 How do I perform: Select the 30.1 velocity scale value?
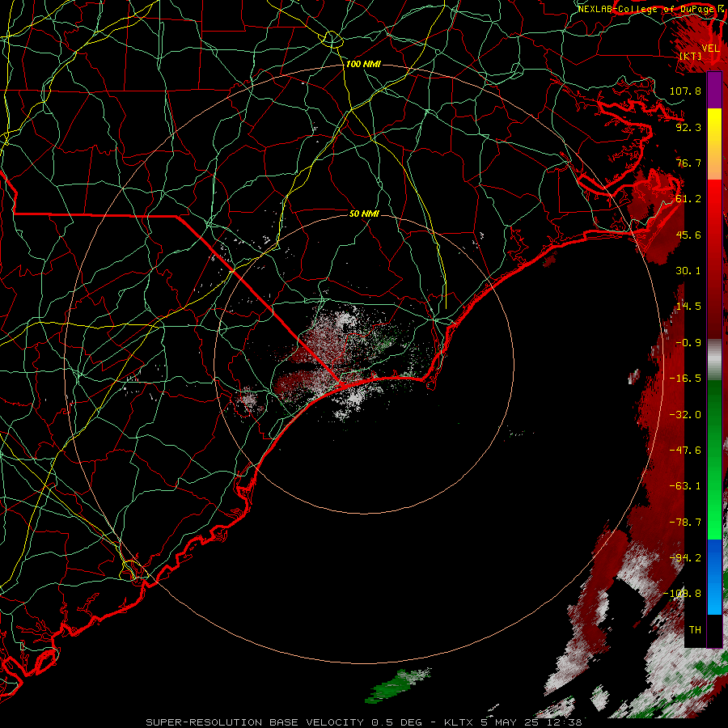click(x=688, y=271)
